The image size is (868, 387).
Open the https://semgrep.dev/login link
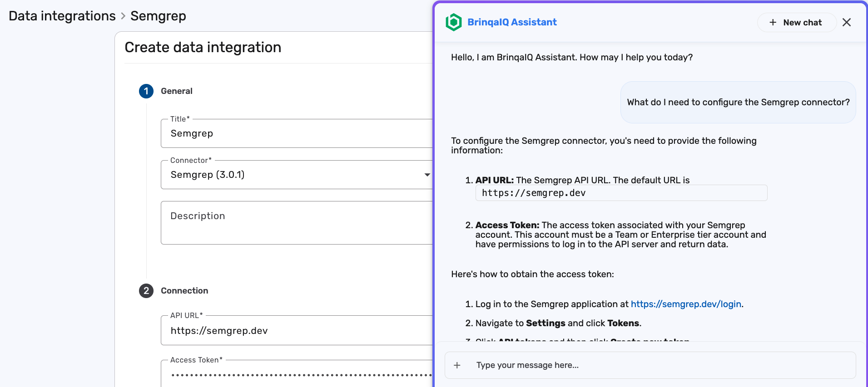686,304
